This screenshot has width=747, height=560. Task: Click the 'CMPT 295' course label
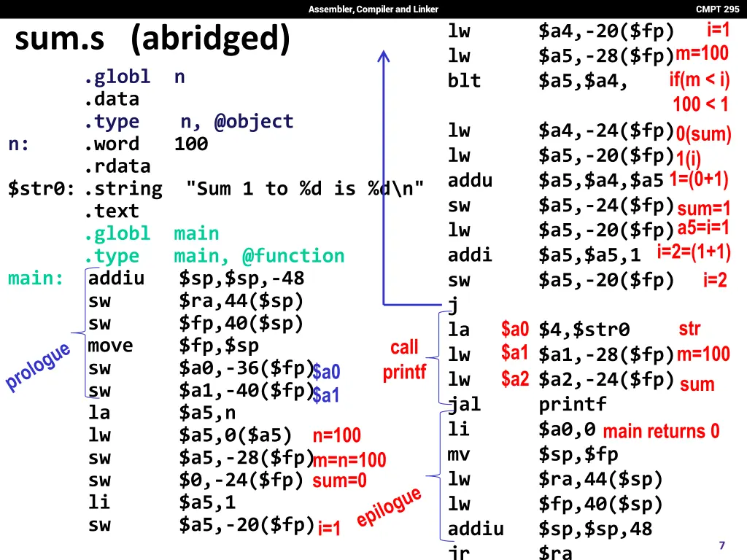coord(717,9)
